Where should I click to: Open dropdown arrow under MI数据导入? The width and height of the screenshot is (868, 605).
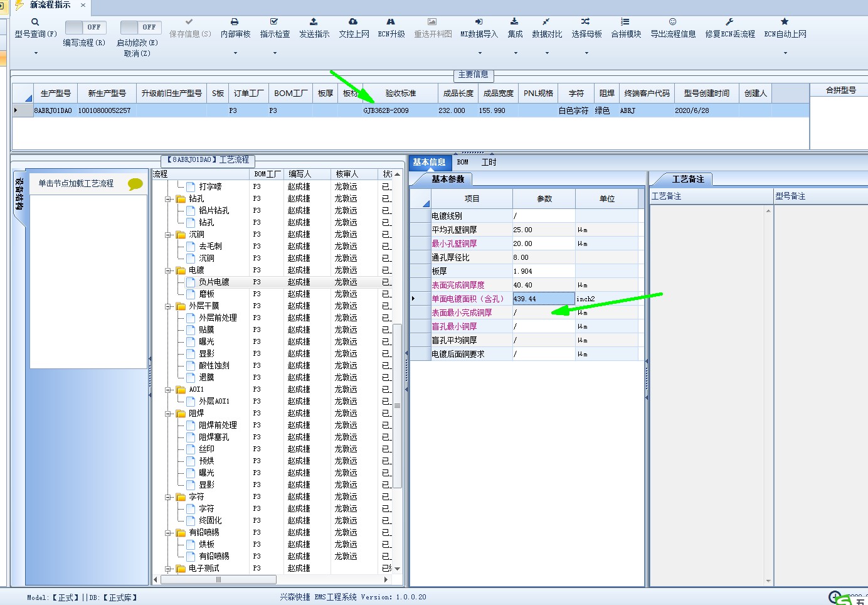(479, 53)
